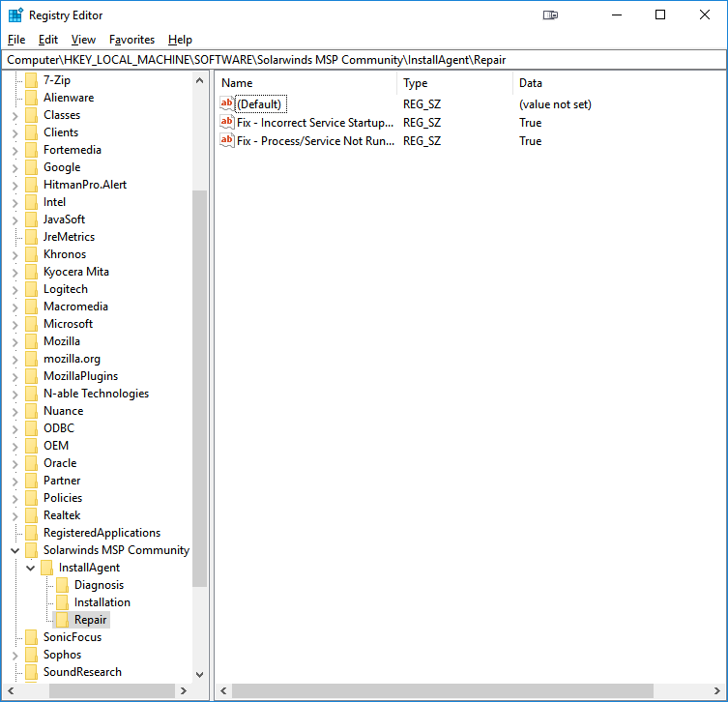Viewport: 728px width, 702px height.
Task: Click tree pane horizontal scroll right arrow
Action: tap(184, 690)
